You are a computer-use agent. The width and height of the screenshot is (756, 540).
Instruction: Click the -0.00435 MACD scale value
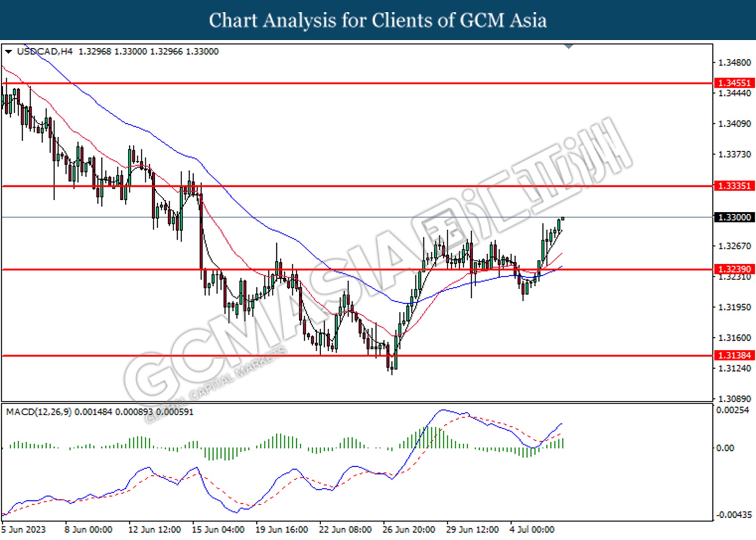pos(734,515)
